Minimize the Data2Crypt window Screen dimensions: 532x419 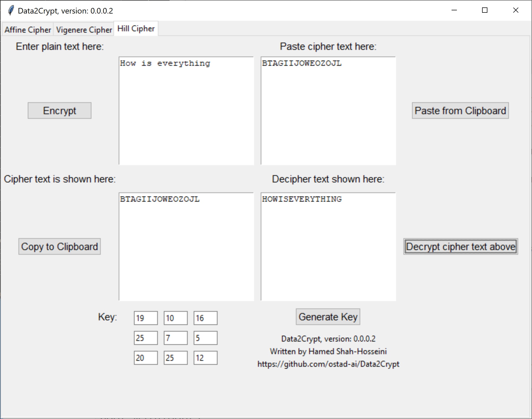click(x=454, y=10)
